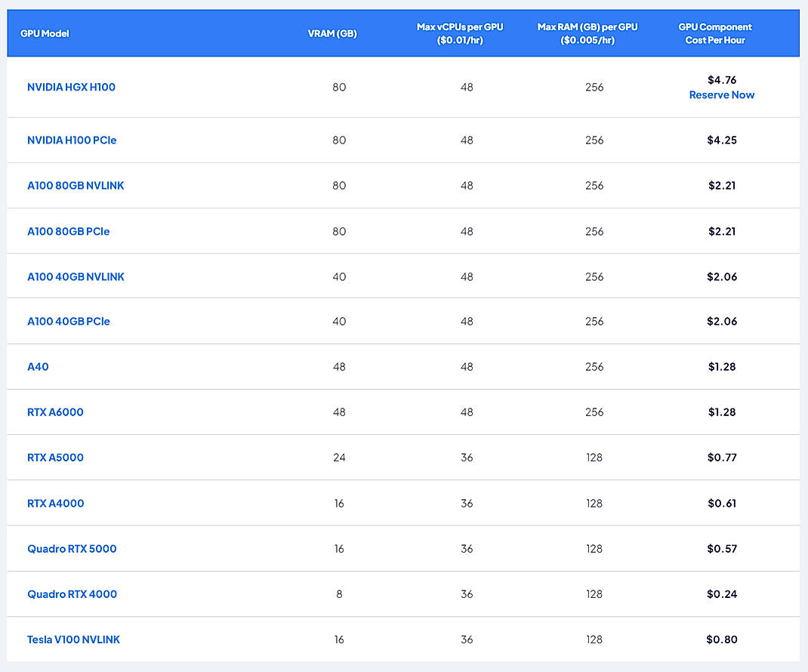Click the Tesla V100 NVLINK link
The height and width of the screenshot is (672, 808).
point(73,640)
